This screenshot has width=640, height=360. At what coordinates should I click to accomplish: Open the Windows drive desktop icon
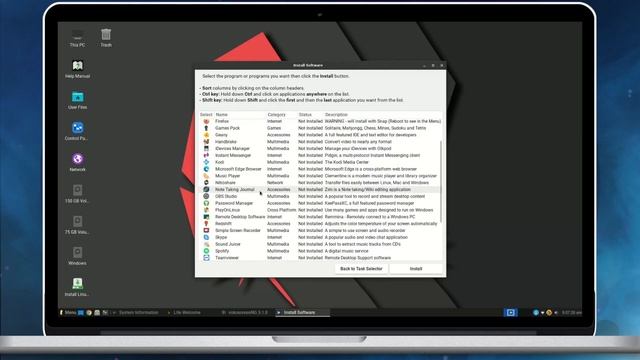click(77, 256)
